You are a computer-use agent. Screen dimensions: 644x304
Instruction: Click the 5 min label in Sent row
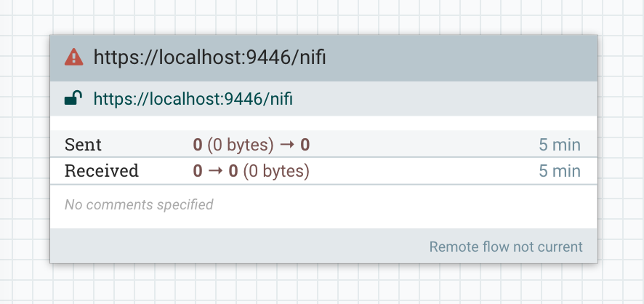coord(560,145)
